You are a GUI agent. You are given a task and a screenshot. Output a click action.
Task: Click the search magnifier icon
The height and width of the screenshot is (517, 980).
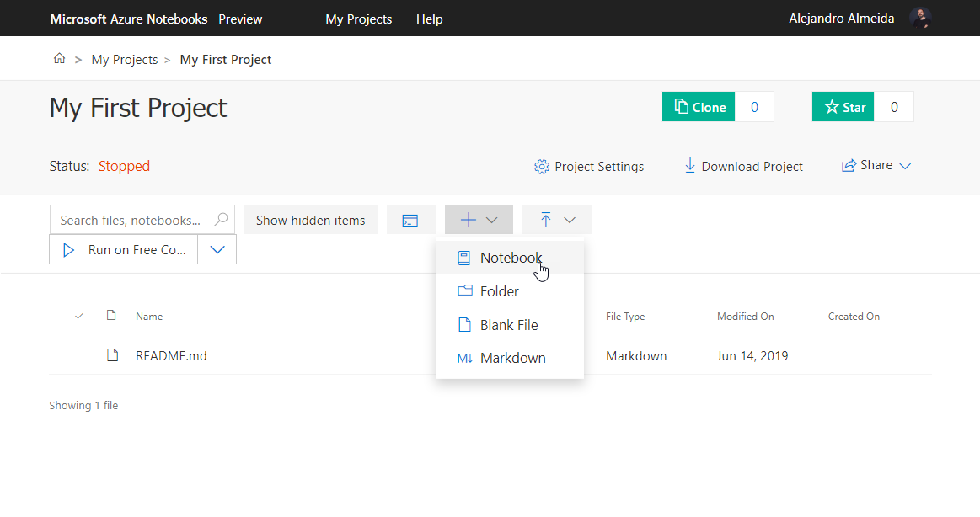[222, 219]
